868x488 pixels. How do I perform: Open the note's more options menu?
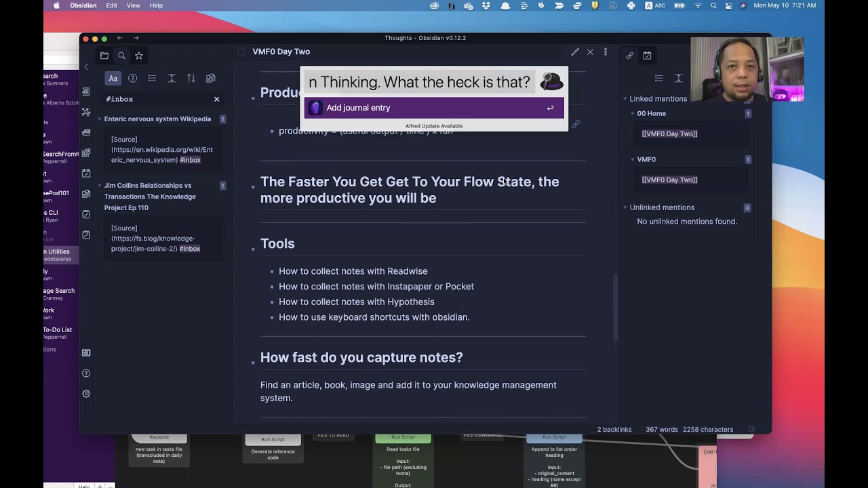[606, 52]
